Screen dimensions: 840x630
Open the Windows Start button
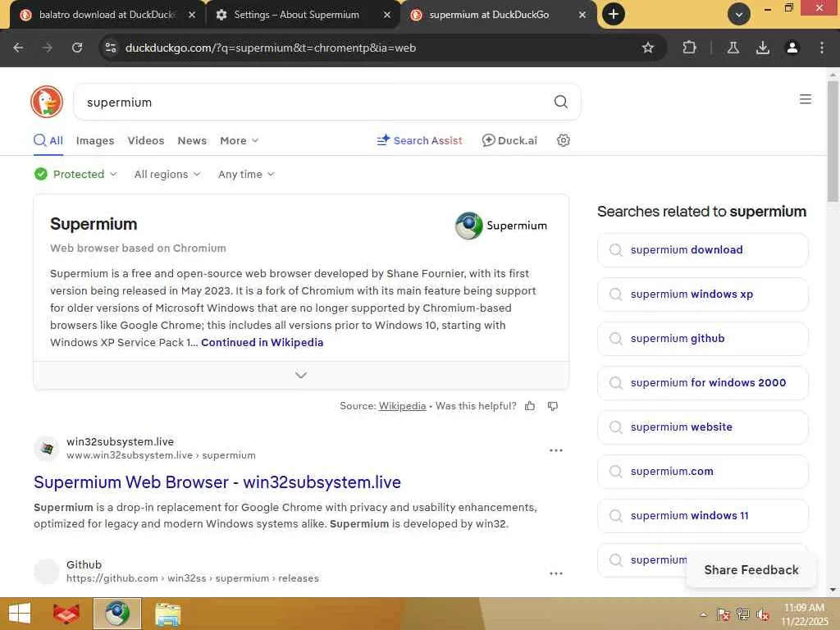click(20, 614)
